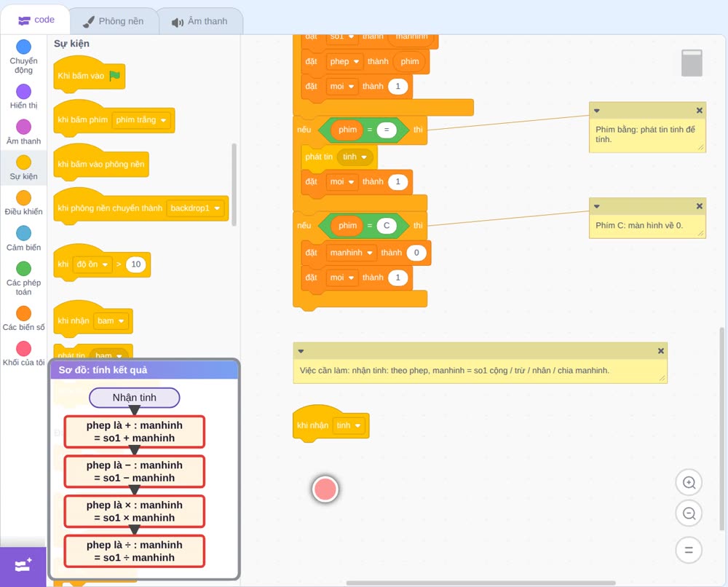Image resolution: width=728 pixels, height=587 pixels.
Task: Click the 'Nhận tinh' node in the flowchart
Action: pos(134,398)
